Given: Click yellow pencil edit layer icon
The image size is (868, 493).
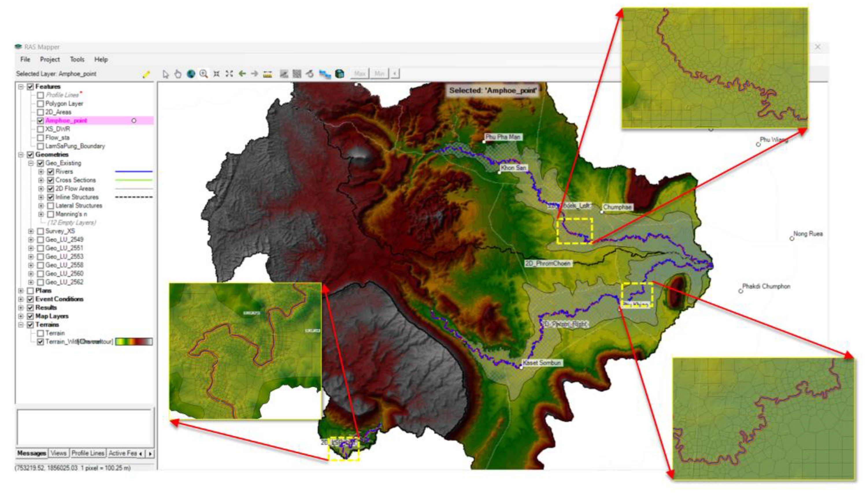Looking at the screenshot, I should (x=146, y=74).
